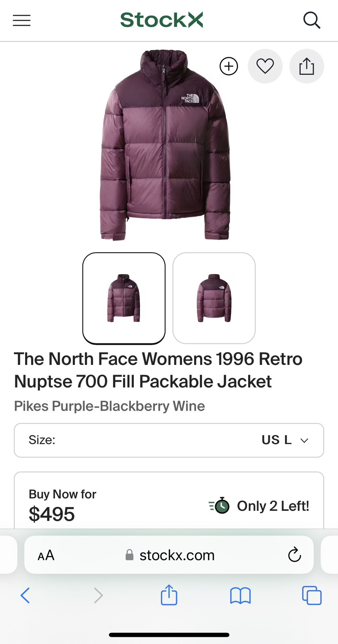Open StockX search
This screenshot has height=644, width=338.
click(x=313, y=20)
